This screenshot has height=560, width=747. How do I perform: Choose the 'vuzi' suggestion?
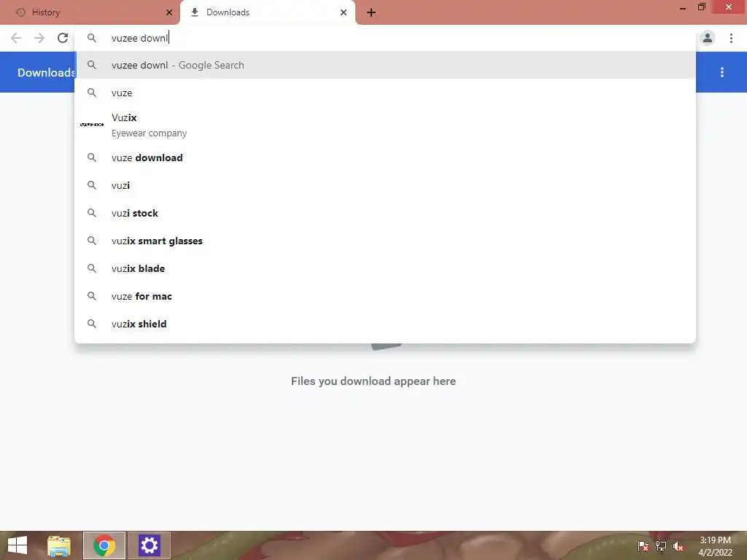click(385, 185)
